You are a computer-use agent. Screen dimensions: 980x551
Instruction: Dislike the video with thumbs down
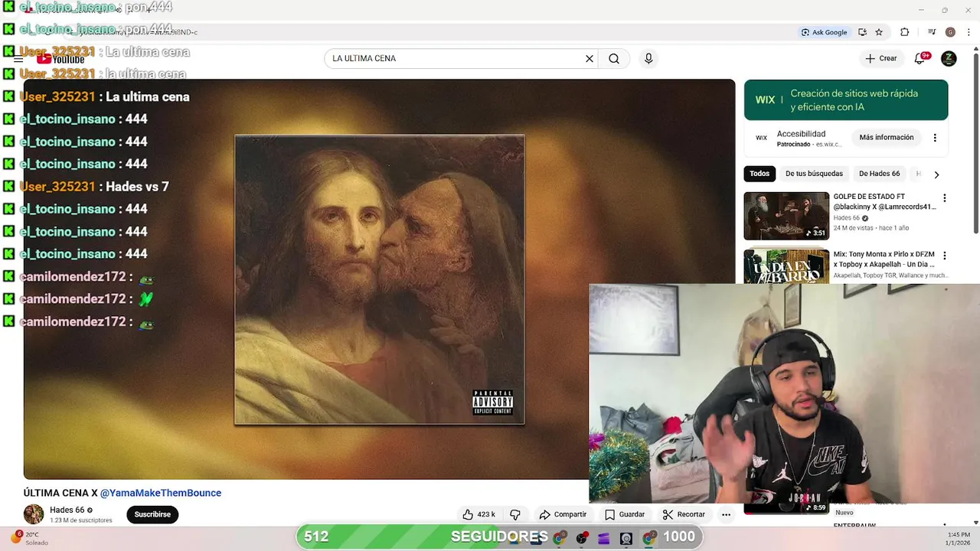[515, 514]
